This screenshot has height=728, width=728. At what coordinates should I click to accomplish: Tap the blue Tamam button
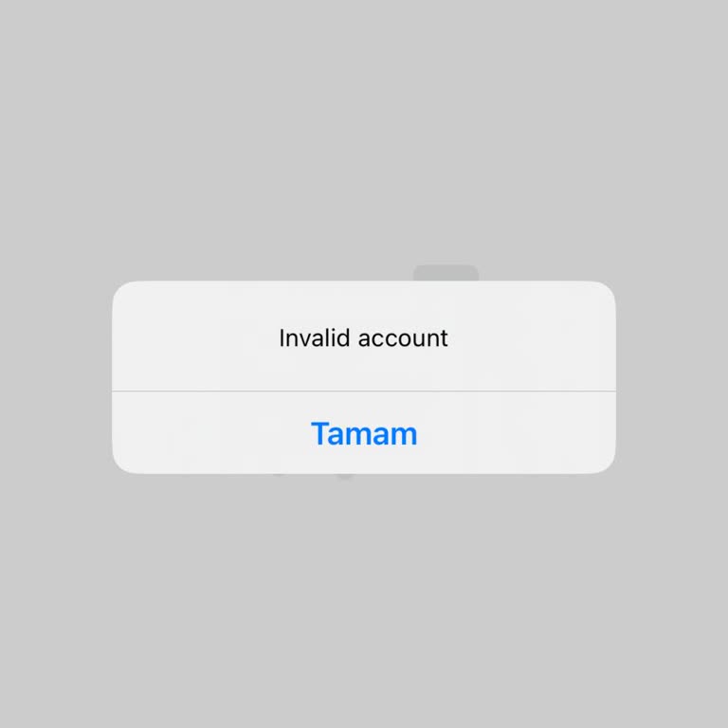tap(364, 433)
